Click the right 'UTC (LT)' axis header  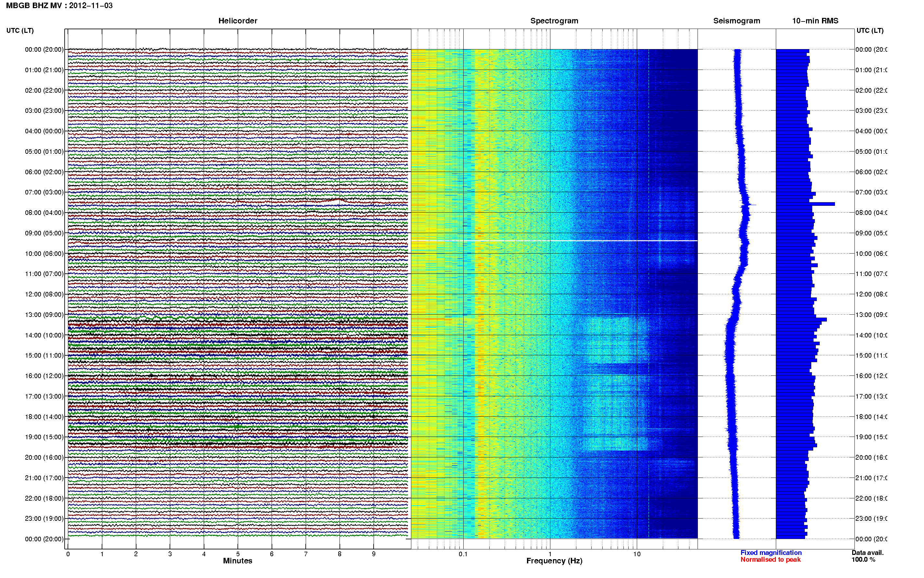coord(870,31)
